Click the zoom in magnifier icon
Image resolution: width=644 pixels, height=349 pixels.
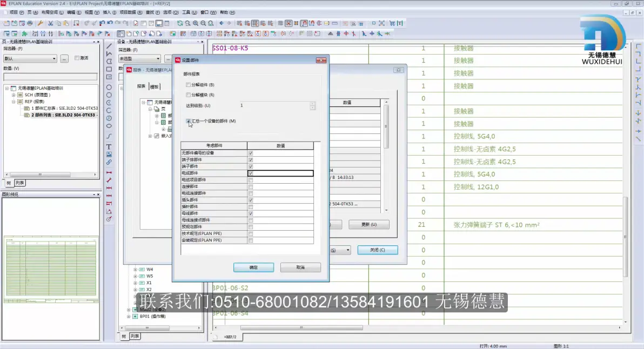click(x=196, y=23)
